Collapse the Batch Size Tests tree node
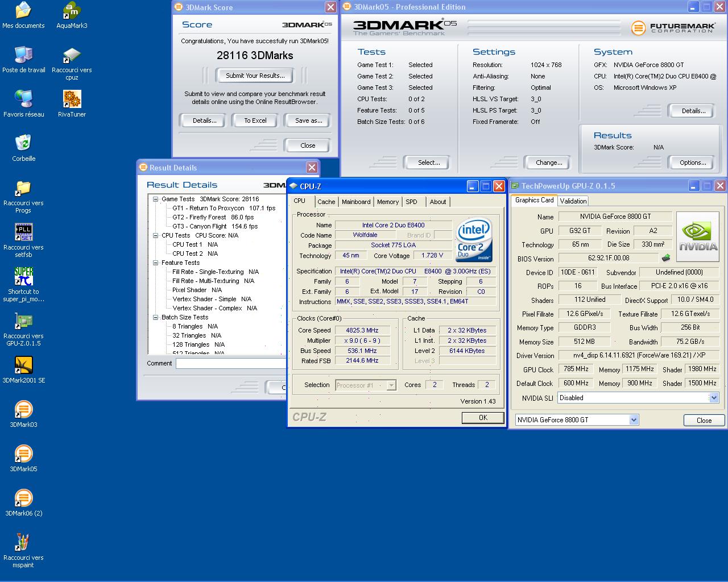This screenshot has height=582, width=728. (155, 317)
